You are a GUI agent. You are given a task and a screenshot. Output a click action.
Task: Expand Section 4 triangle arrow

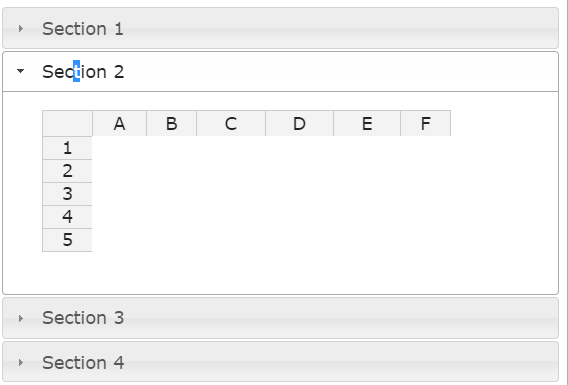click(21, 362)
